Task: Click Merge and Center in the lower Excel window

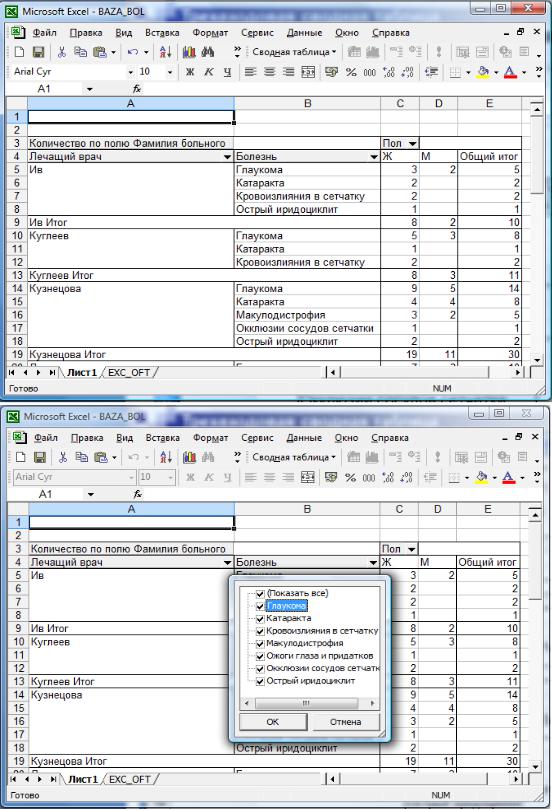Action: pos(307,477)
